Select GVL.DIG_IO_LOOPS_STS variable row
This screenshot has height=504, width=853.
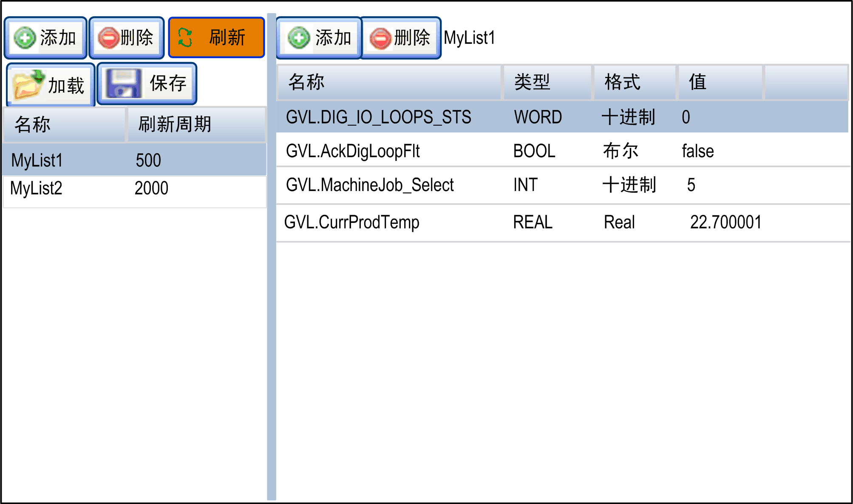point(378,117)
